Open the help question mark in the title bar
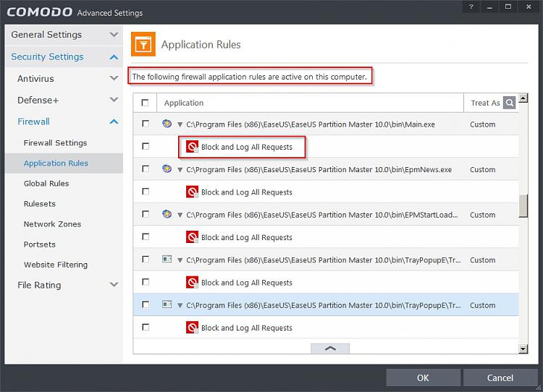The height and width of the screenshot is (392, 543). pyautogui.click(x=471, y=7)
